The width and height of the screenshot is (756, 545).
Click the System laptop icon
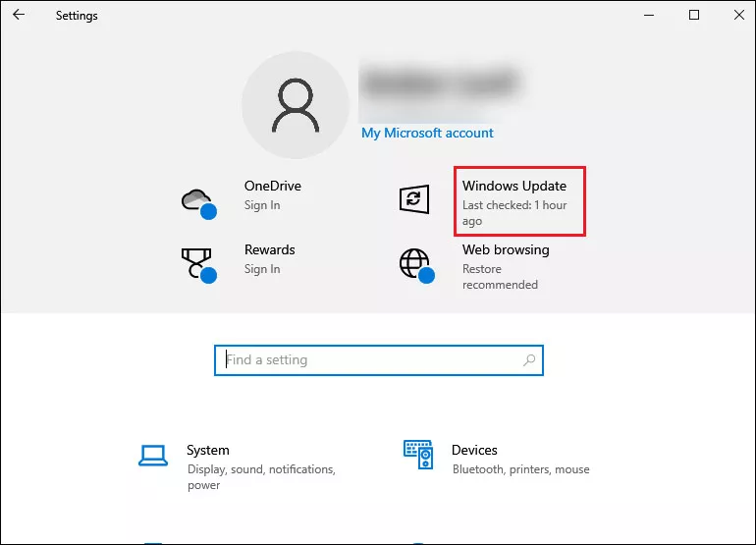153,456
